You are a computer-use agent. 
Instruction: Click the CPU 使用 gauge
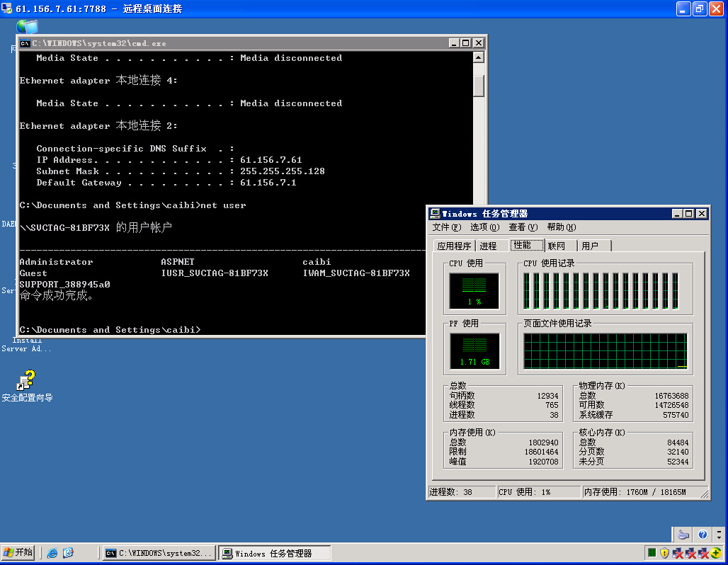[x=474, y=291]
